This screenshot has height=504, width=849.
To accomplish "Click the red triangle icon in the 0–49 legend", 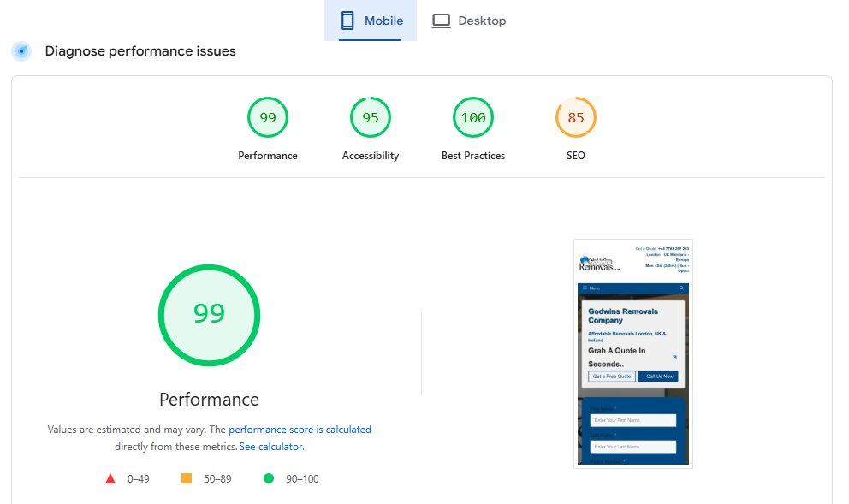I will (110, 478).
